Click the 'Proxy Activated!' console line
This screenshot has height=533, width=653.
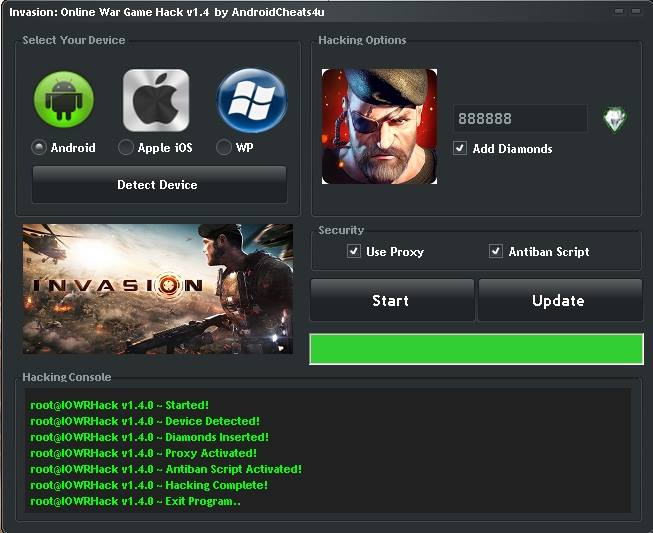143,453
